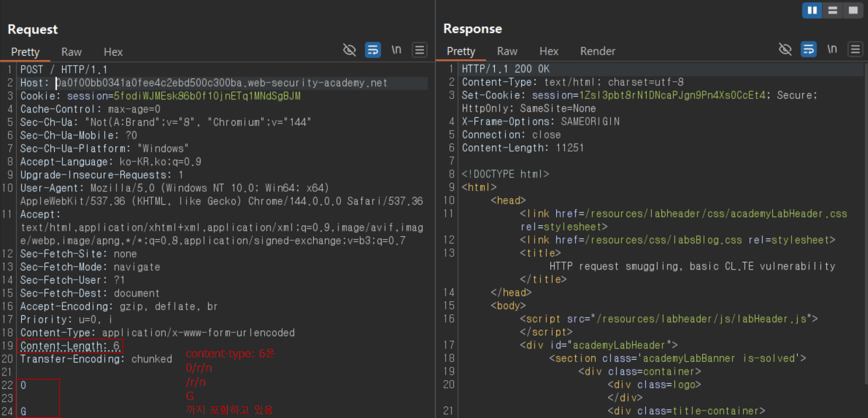Click the 'Sec-Fetch-Site: none' header

coord(78,253)
